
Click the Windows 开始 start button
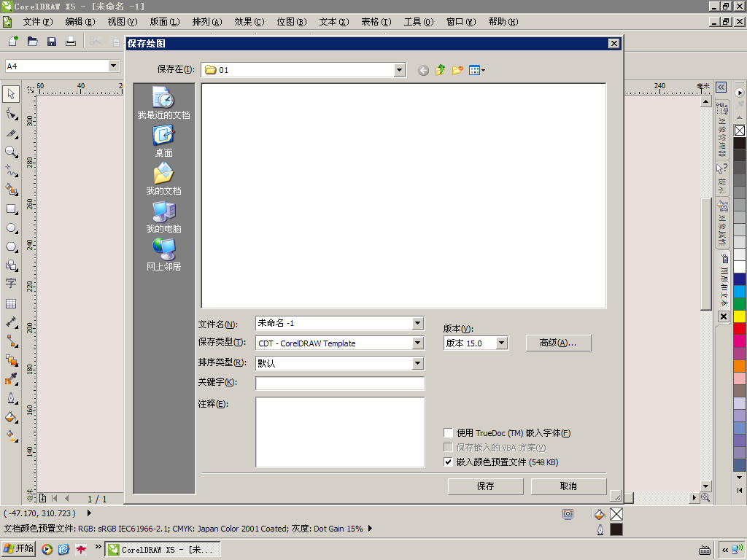pyautogui.click(x=18, y=548)
